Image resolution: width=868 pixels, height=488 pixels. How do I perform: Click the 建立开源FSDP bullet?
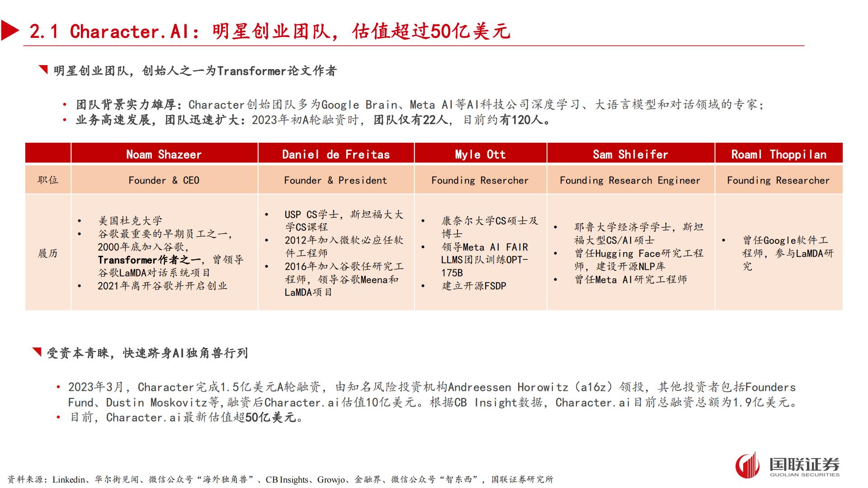[x=474, y=286]
